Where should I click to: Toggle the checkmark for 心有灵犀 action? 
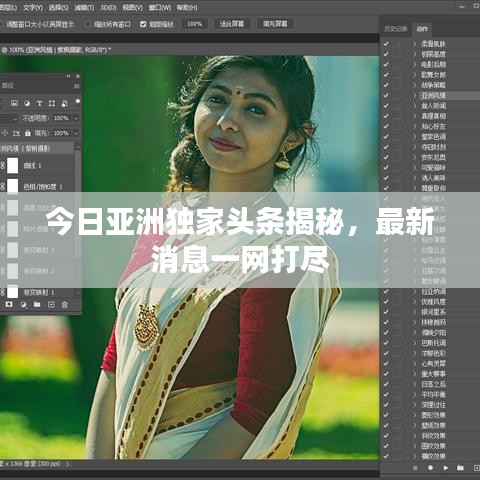coord(386,364)
